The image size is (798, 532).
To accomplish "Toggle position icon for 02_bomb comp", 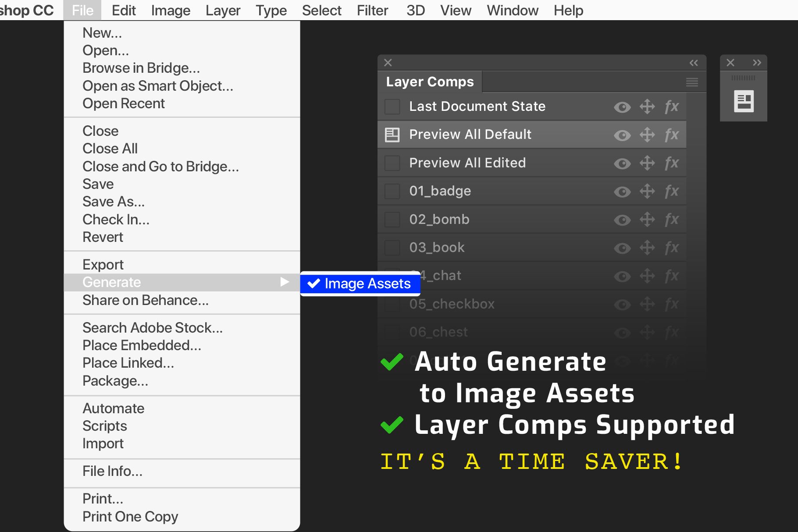I will [647, 219].
